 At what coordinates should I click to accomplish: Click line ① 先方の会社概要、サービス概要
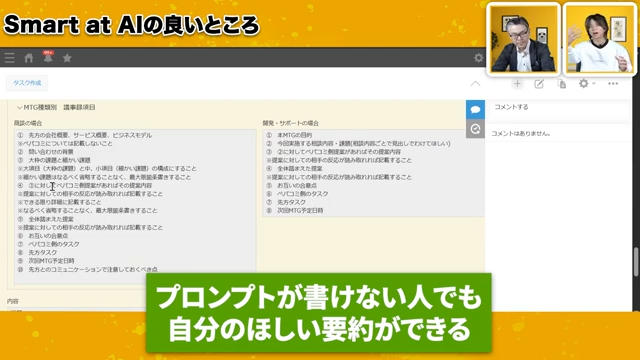(84, 135)
